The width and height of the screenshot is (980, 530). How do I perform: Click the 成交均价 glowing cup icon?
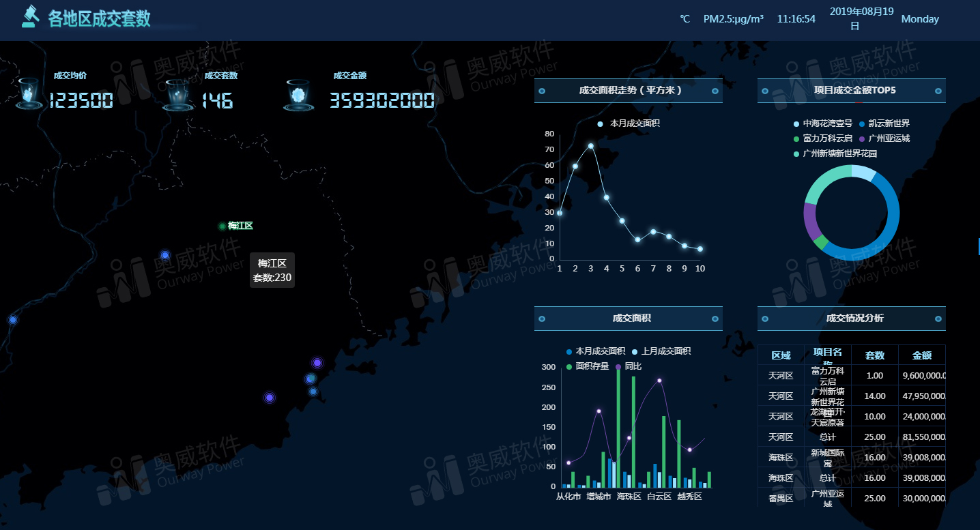click(29, 93)
